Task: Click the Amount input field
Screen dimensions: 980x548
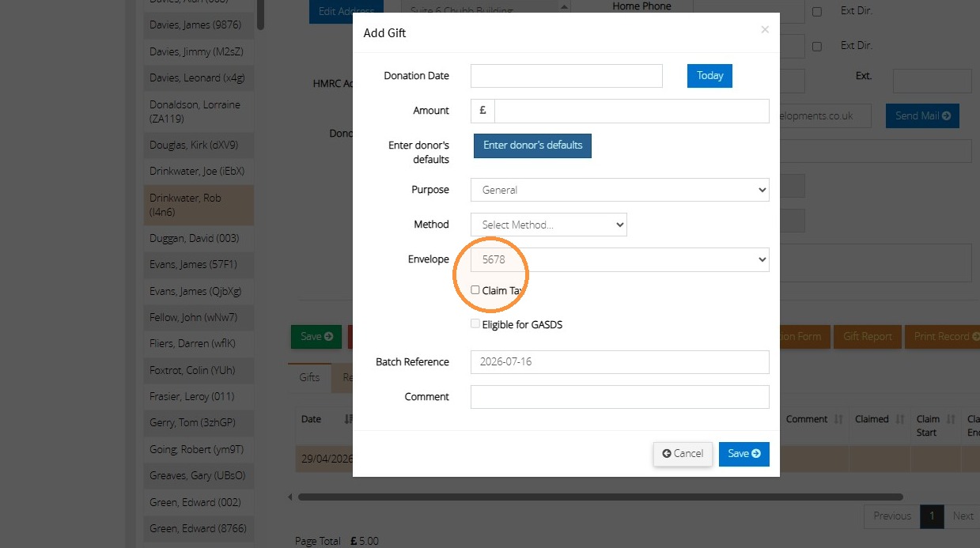Action: 631,111
